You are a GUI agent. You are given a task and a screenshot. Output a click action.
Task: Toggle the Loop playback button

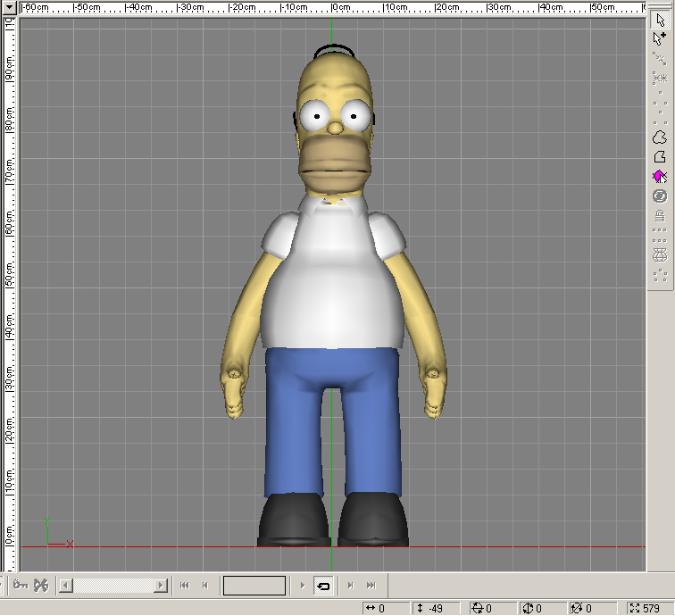coord(323,586)
